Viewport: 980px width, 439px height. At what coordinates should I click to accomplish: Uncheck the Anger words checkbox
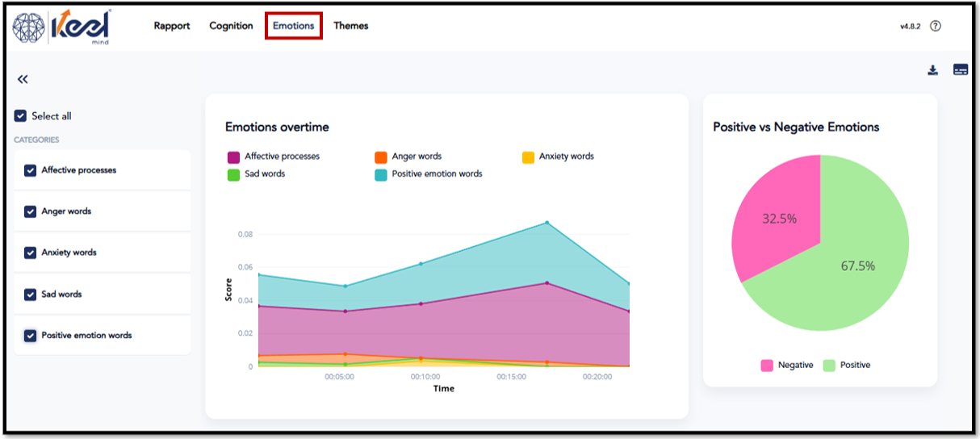click(x=31, y=211)
